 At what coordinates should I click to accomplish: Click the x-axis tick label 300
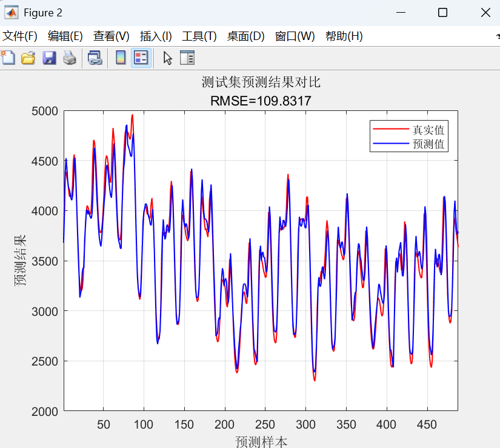(305, 424)
